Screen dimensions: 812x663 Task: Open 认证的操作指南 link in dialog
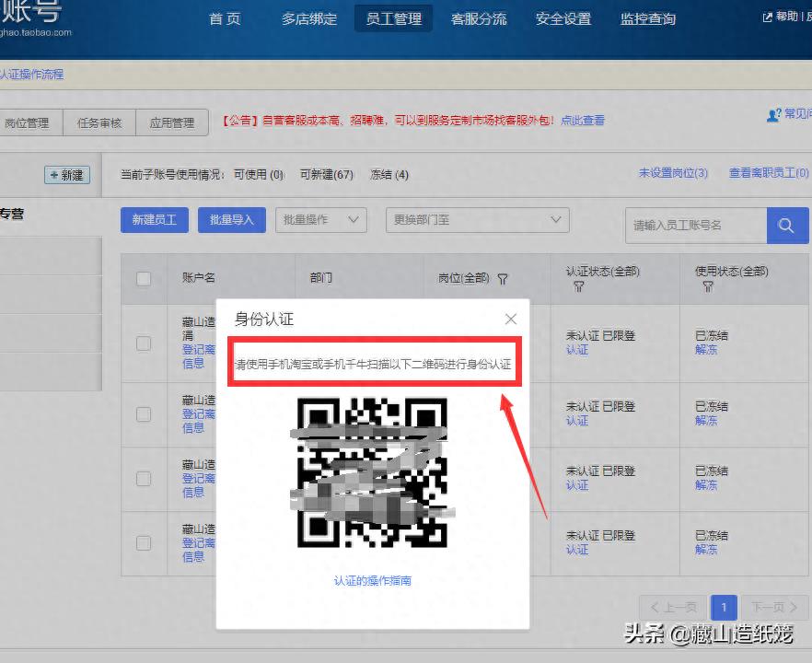coord(372,581)
